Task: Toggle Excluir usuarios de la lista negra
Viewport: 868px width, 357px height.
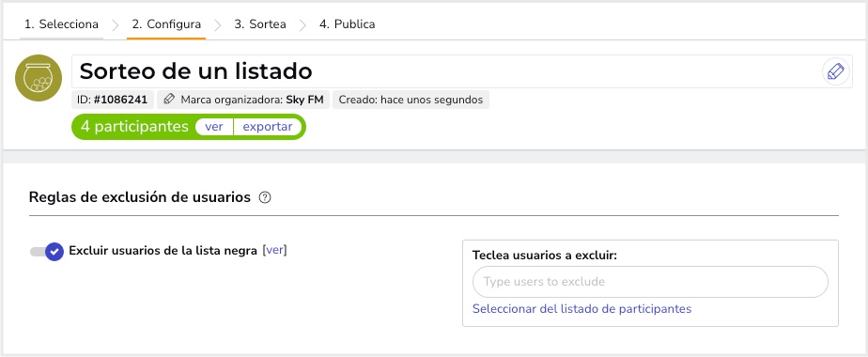Action: pyautogui.click(x=47, y=251)
